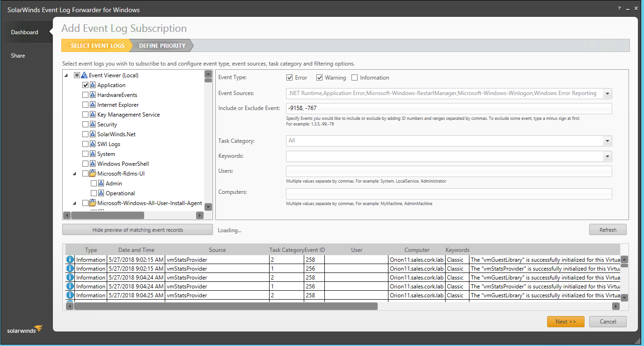Sort by the Source column header

(217, 250)
